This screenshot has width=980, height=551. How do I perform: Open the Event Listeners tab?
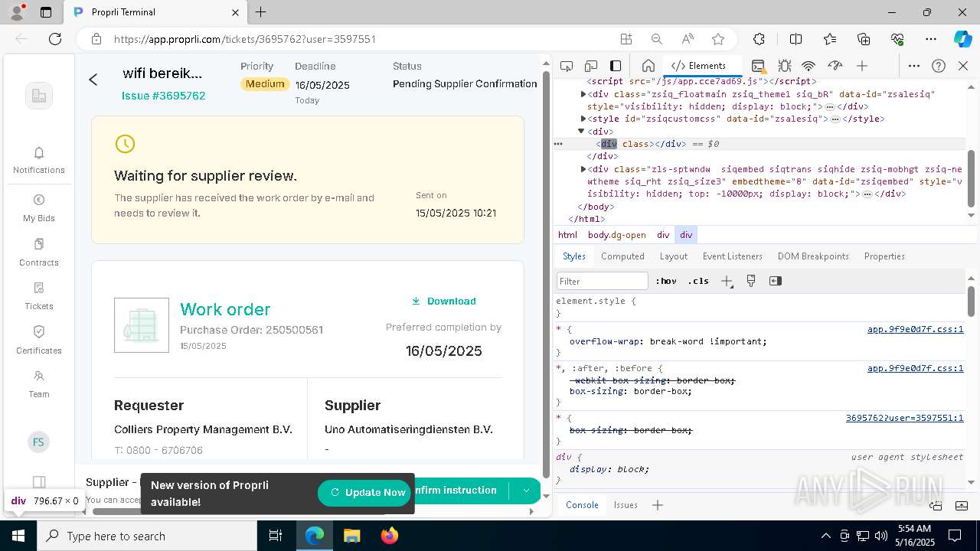[733, 256]
